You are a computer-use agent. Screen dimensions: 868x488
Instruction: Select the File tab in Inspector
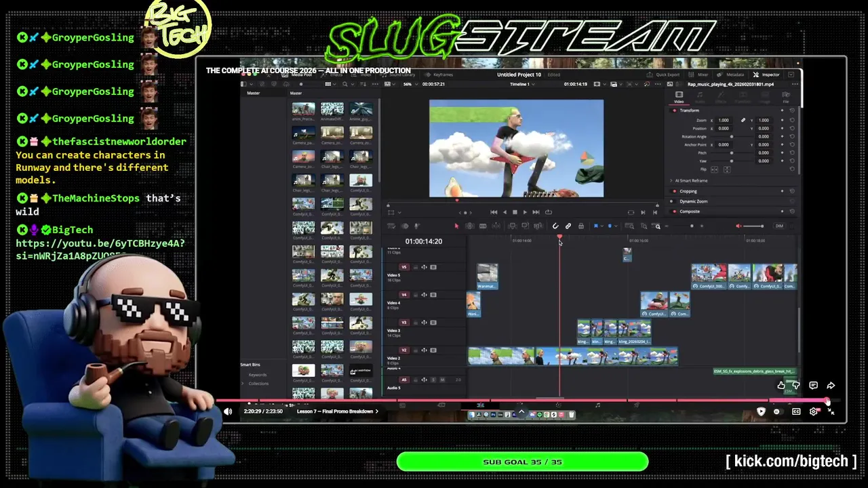click(x=786, y=98)
